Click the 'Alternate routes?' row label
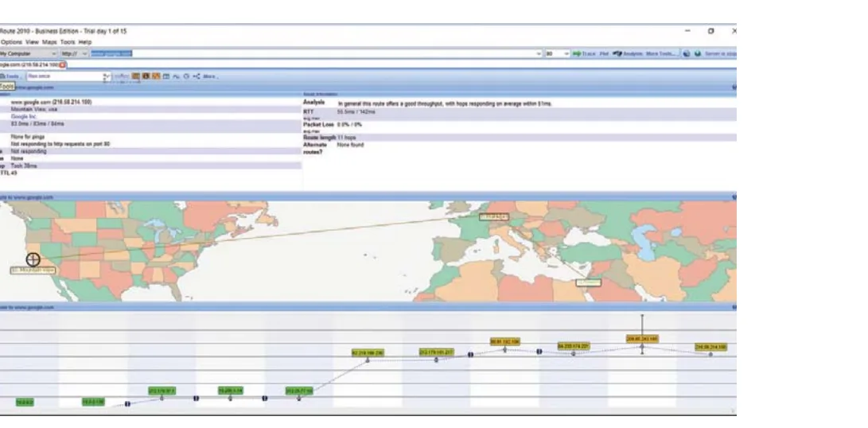Screen dimensions: 868x428 click(x=315, y=148)
